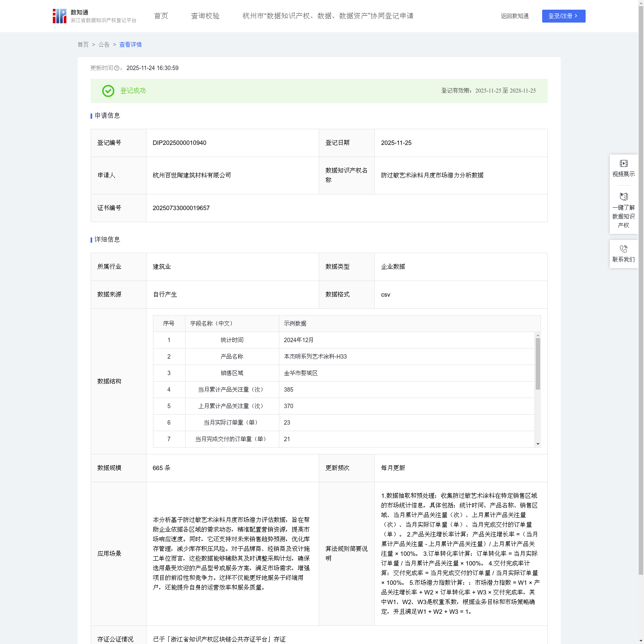This screenshot has width=644, height=644.
Task: Click the data structure table scroll-up arrow
Action: [538, 335]
